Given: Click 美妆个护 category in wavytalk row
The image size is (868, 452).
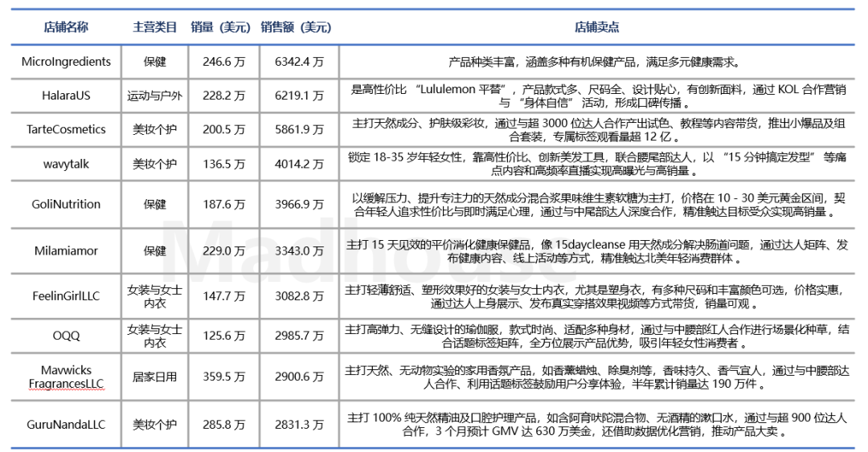Looking at the screenshot, I should click(154, 164).
